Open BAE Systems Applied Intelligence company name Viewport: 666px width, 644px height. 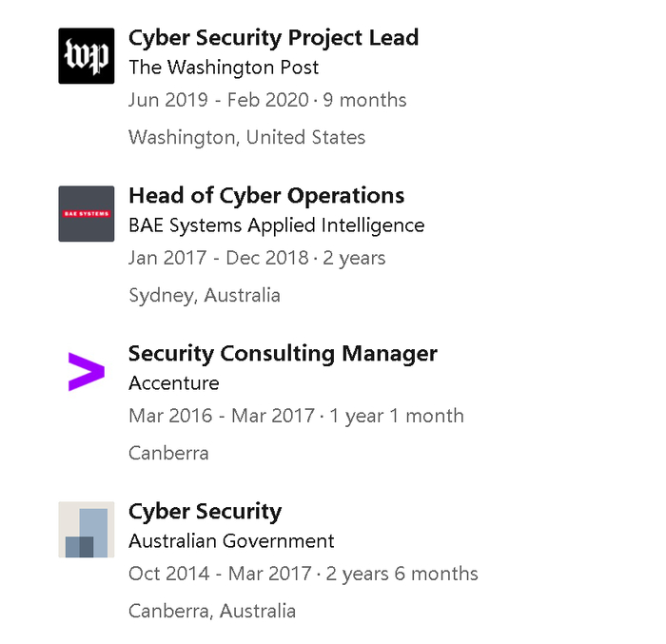pos(276,225)
